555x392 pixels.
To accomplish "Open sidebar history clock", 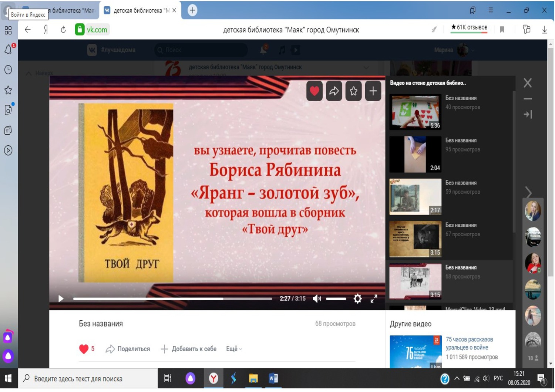I will (8, 70).
